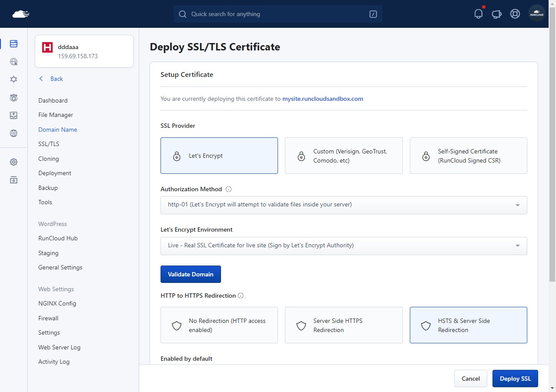Open Firewall in the side menu
Viewport: 556px width, 392px height.
pyautogui.click(x=48, y=318)
